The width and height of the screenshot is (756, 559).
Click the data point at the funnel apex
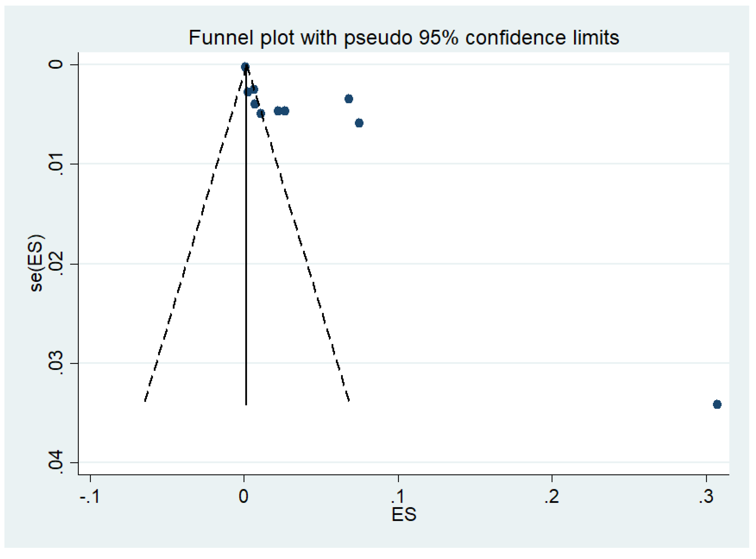click(245, 67)
